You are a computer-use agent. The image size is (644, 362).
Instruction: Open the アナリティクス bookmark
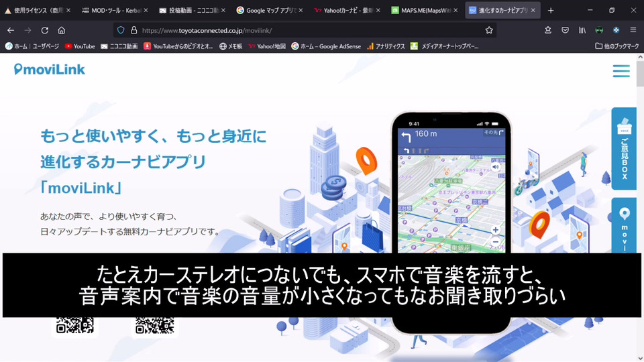[x=386, y=46]
